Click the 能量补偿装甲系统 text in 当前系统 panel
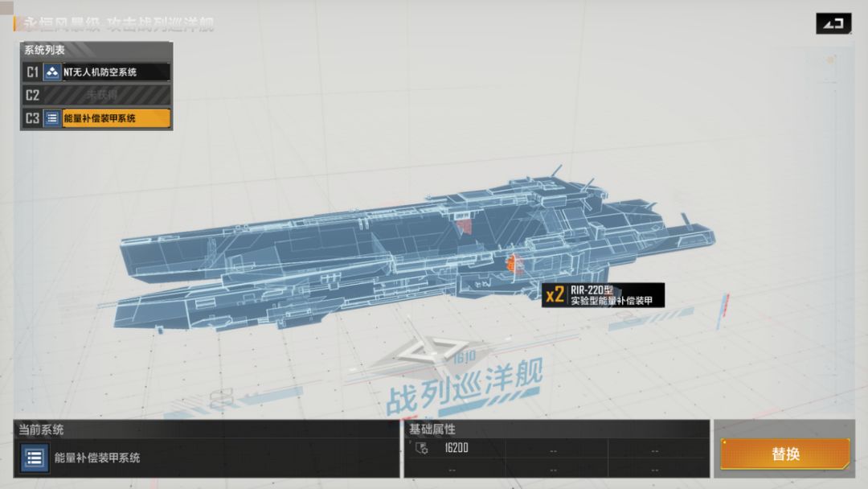 (97, 458)
